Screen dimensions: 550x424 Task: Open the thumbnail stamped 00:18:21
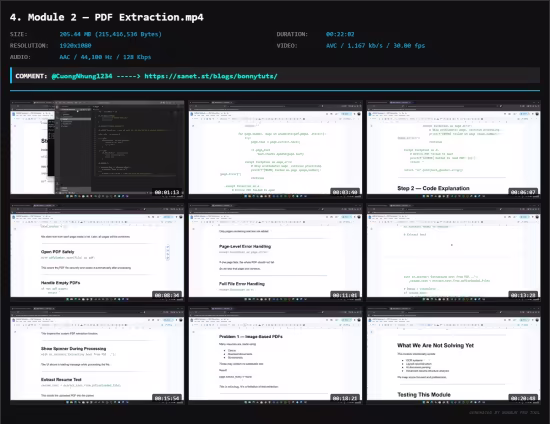(x=275, y=355)
